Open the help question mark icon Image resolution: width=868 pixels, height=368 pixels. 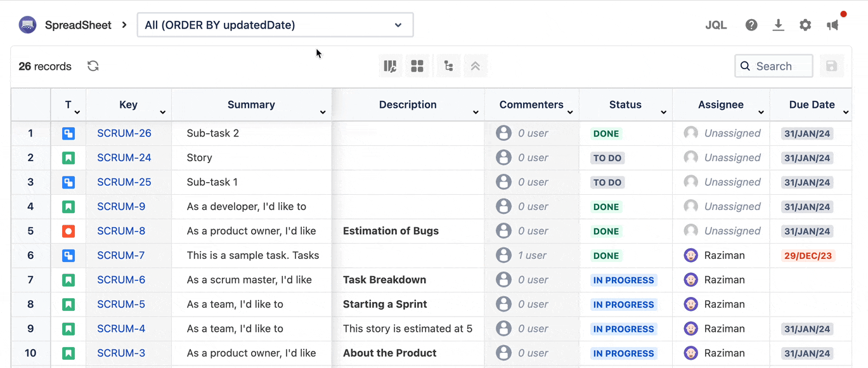pyautogui.click(x=751, y=25)
